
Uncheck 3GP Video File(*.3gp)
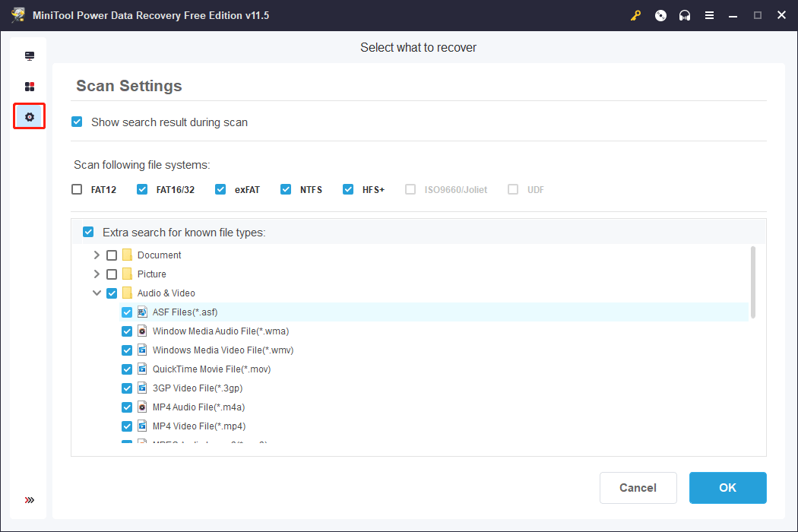[127, 388]
